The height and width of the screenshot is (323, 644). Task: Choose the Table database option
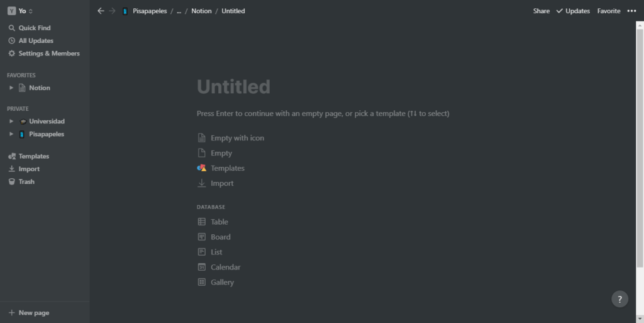tap(219, 222)
